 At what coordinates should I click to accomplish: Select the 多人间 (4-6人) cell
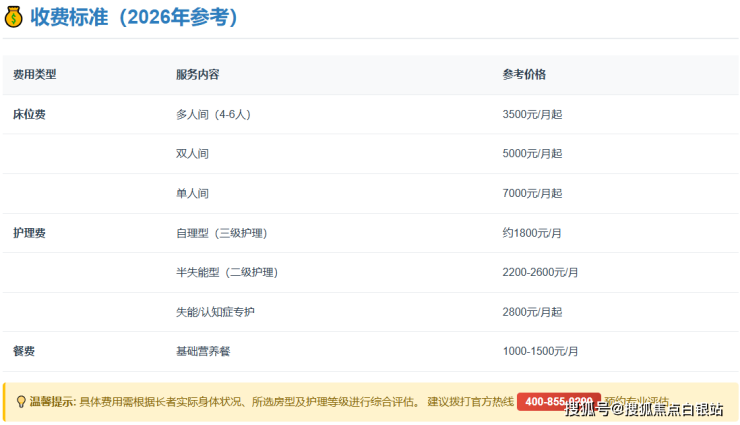click(213, 114)
